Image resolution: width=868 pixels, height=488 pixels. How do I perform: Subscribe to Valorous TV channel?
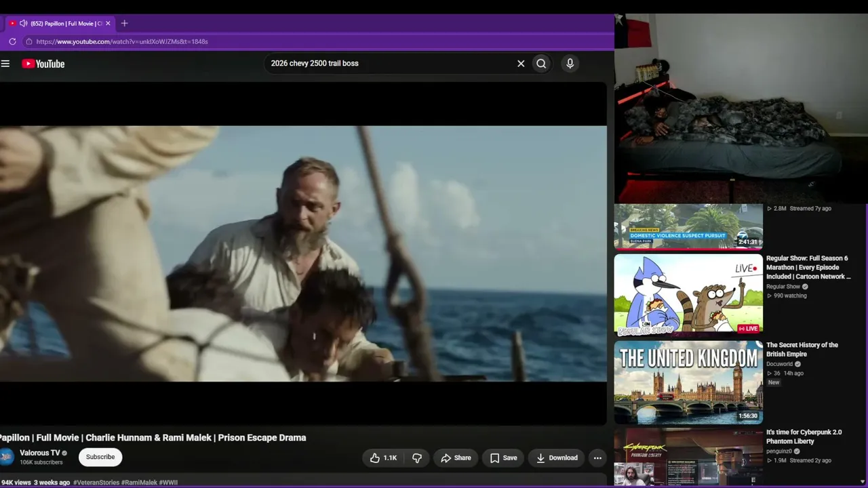pyautogui.click(x=100, y=457)
